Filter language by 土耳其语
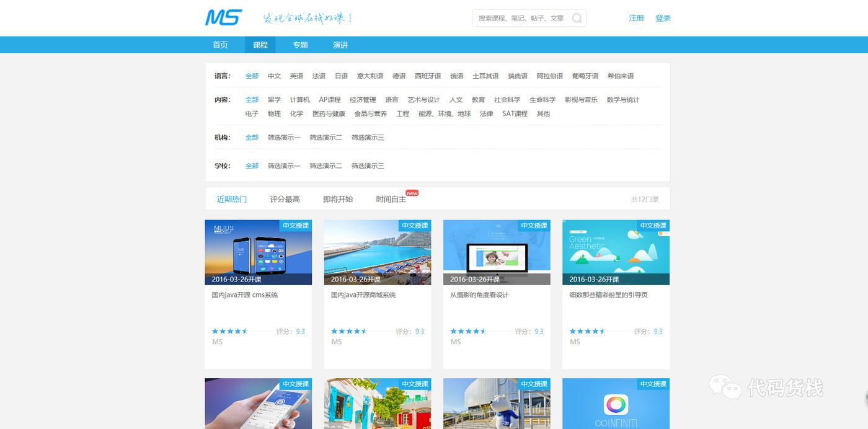Screen dimensions: 868x429 (485, 76)
